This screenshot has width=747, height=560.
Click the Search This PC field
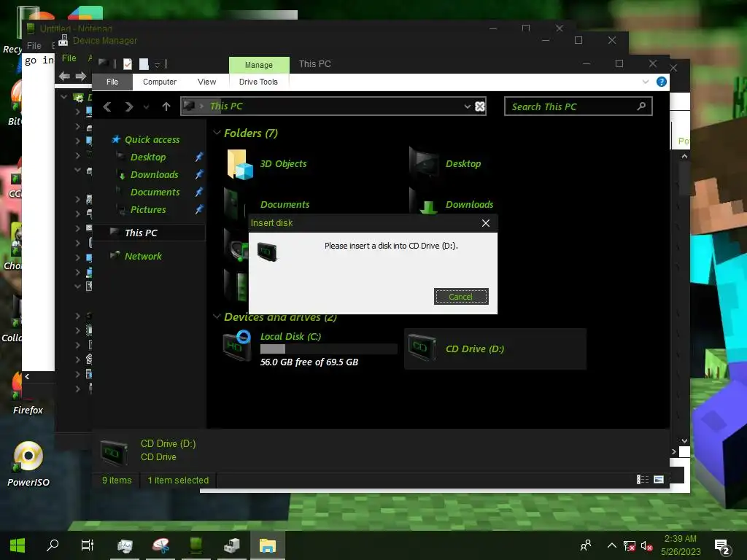click(x=578, y=106)
